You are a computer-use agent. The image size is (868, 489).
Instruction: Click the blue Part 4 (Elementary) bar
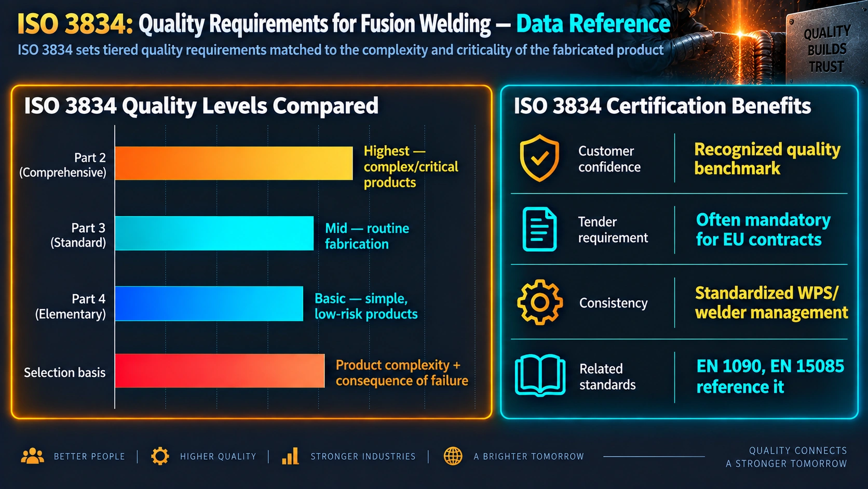[209, 303]
